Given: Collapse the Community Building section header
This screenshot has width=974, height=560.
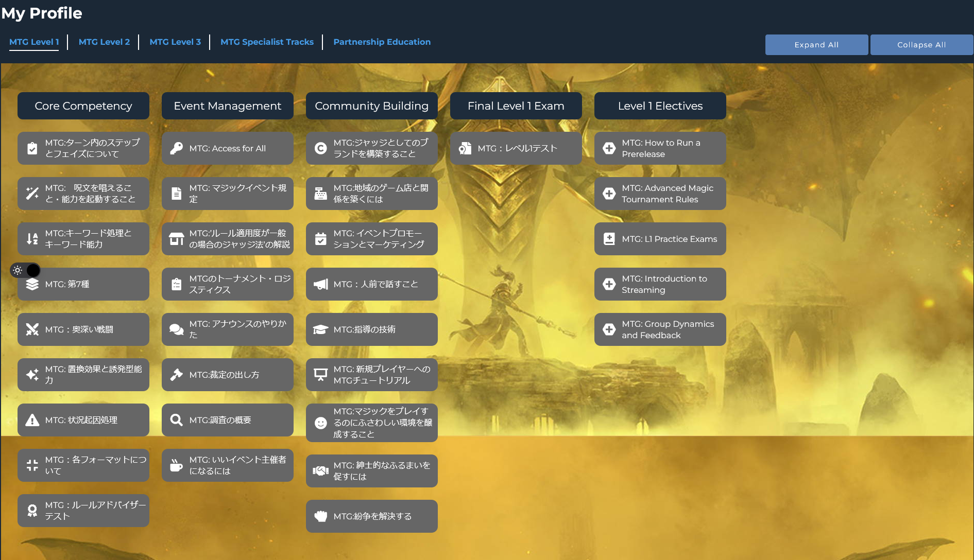Looking at the screenshot, I should click(x=372, y=106).
